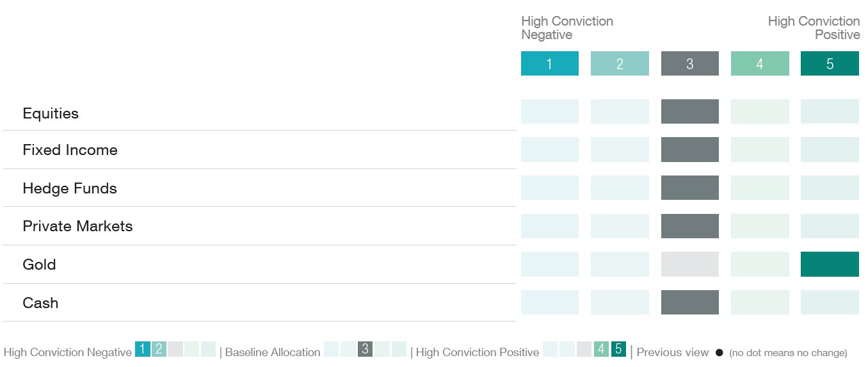Screen dimensions: 868x367
Task: Click the Previous view black dot
Action: [x=719, y=352]
